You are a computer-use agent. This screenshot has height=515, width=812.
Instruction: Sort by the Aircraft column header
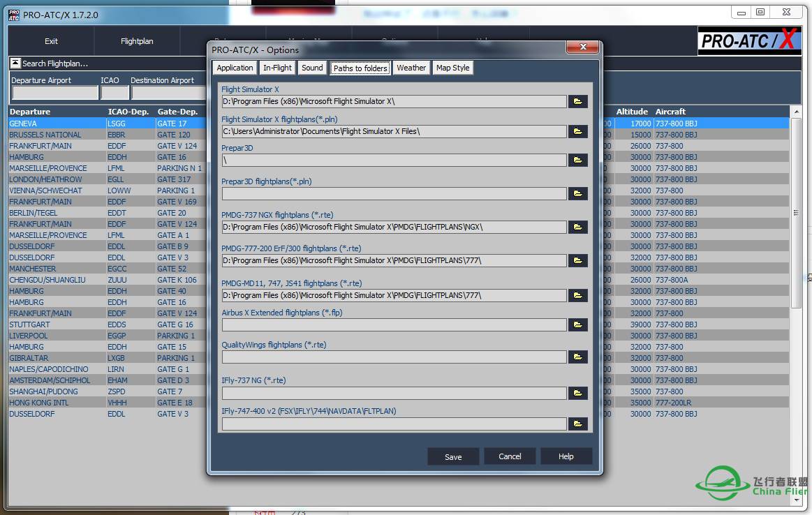coord(670,111)
